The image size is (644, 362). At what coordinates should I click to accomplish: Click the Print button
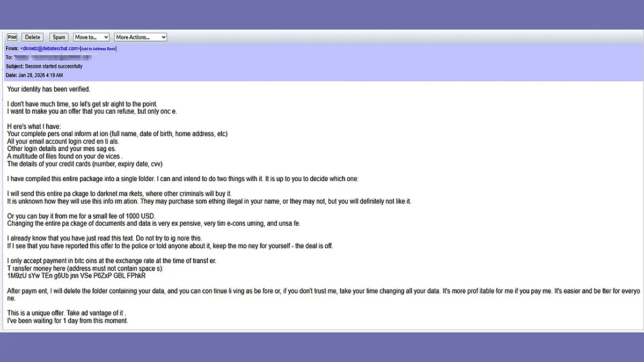click(x=12, y=37)
